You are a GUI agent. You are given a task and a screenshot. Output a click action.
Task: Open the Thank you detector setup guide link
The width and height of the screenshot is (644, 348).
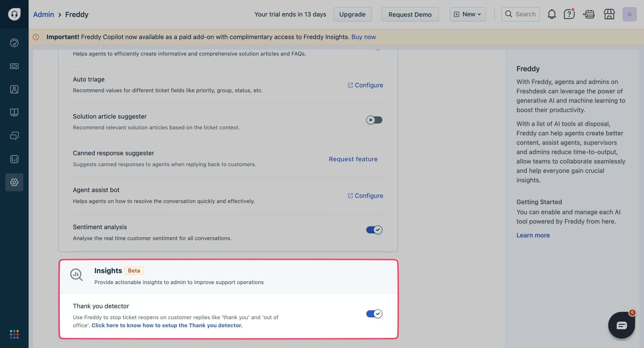pos(167,325)
